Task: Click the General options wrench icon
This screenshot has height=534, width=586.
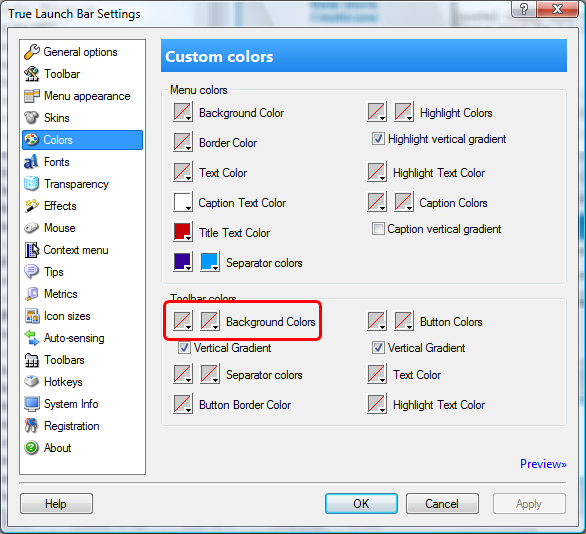Action: [x=31, y=52]
